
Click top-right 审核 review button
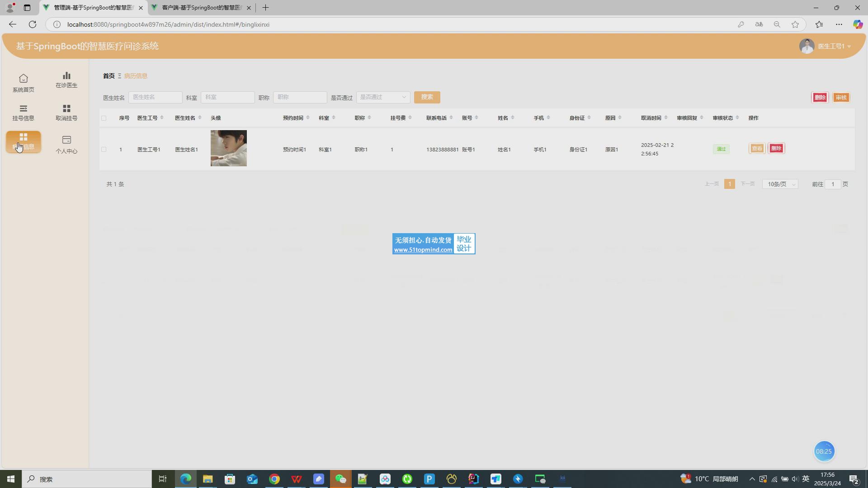[841, 98]
